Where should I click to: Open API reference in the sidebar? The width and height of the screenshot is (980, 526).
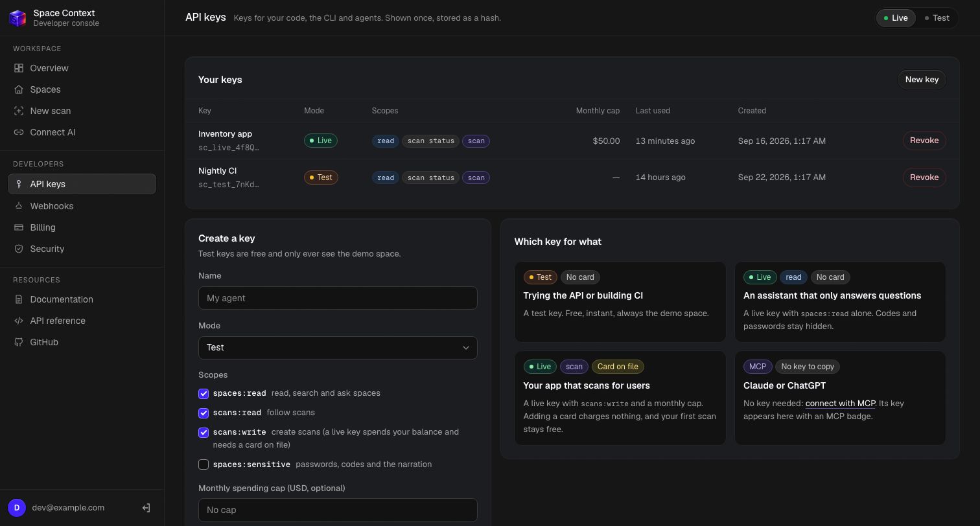[x=82, y=321]
